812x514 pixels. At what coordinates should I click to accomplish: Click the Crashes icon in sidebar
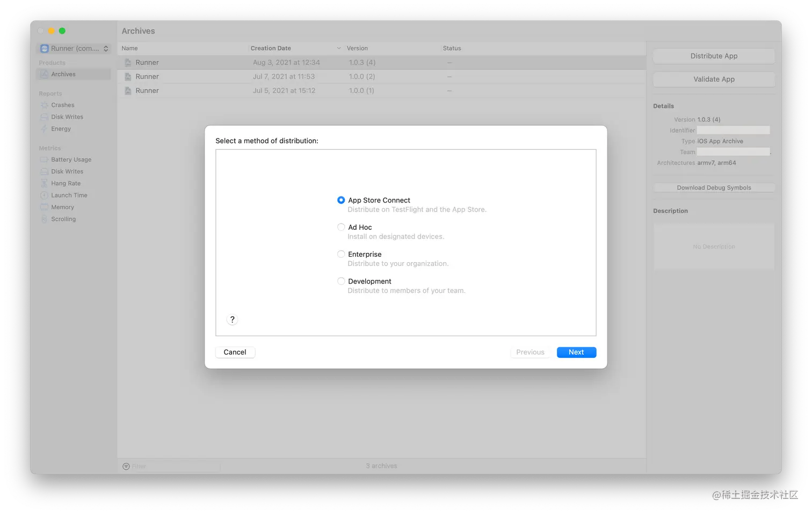pyautogui.click(x=44, y=105)
